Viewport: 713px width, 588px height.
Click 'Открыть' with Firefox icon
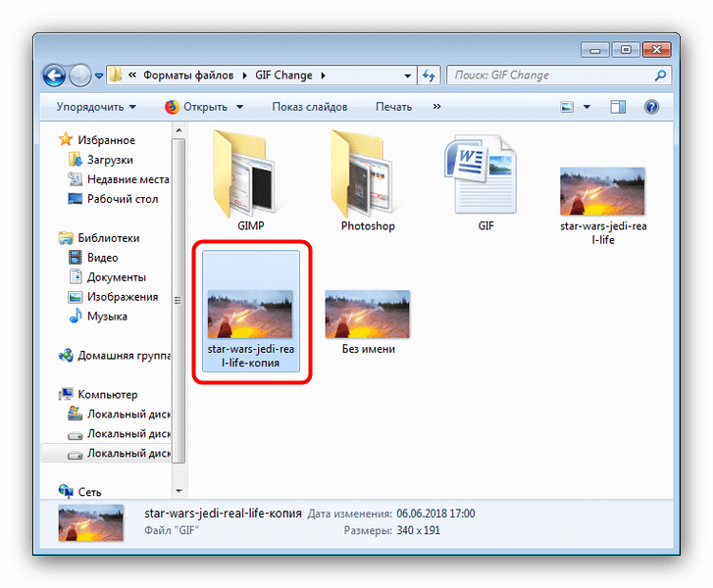pos(196,107)
